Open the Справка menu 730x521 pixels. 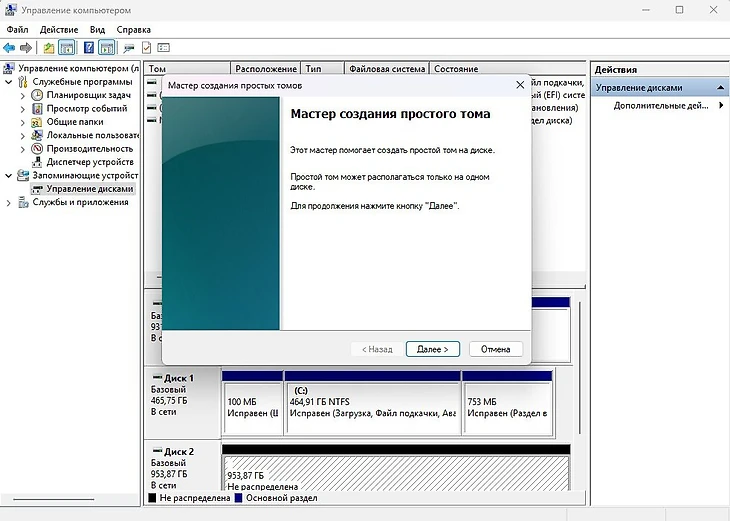134,30
